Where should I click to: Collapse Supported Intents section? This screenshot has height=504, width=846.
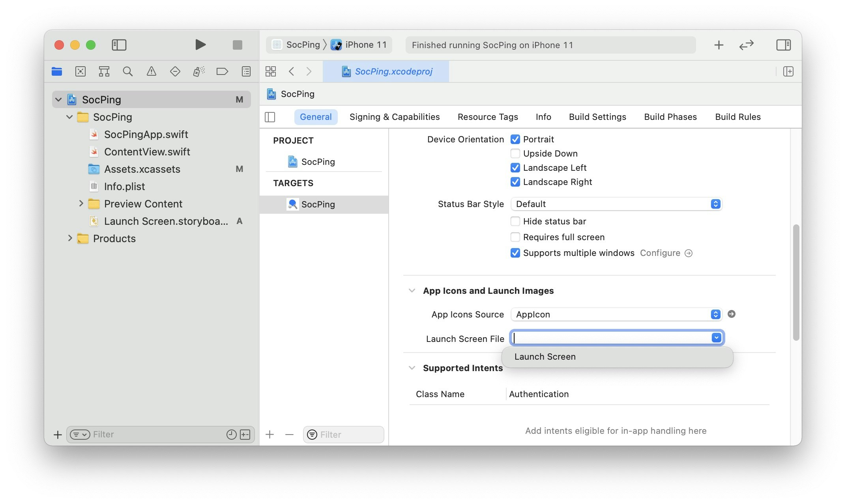coord(412,368)
